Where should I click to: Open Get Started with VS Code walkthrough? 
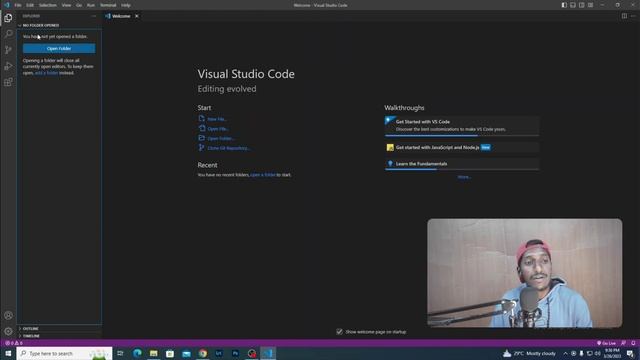point(462,125)
